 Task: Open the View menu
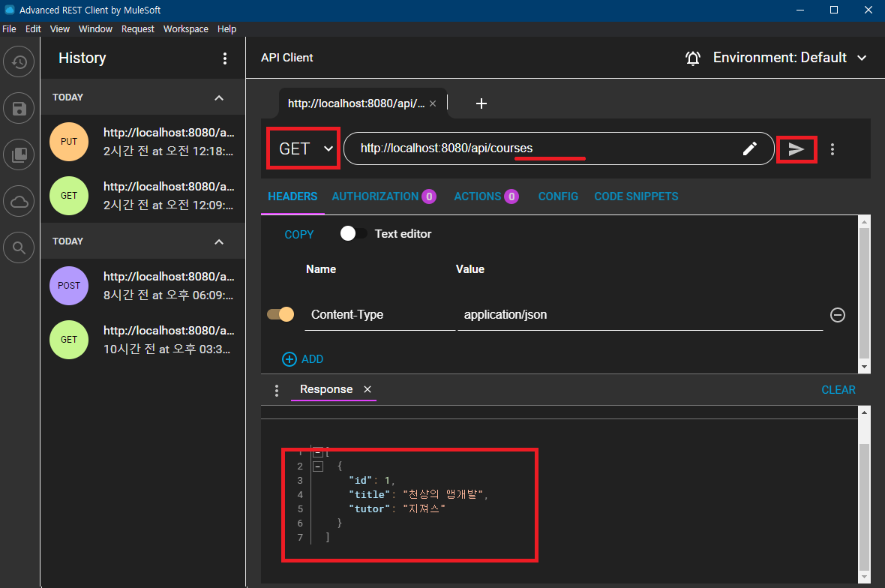pos(60,28)
